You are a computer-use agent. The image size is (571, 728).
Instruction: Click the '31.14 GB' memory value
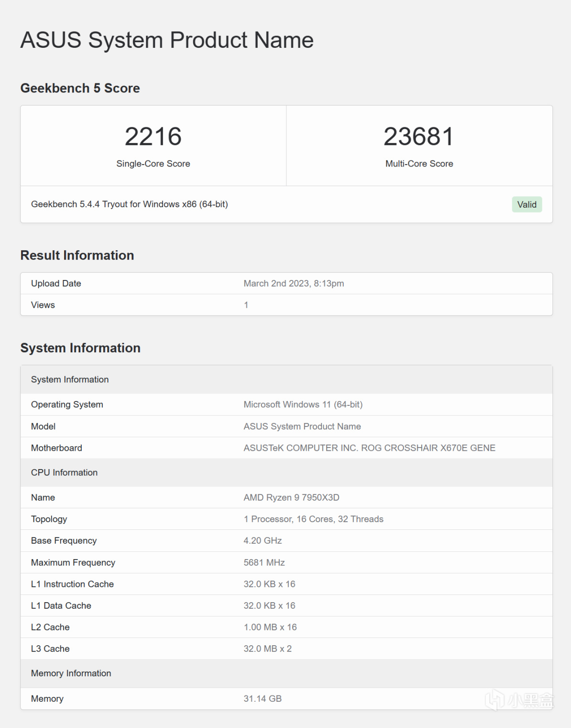tap(263, 699)
